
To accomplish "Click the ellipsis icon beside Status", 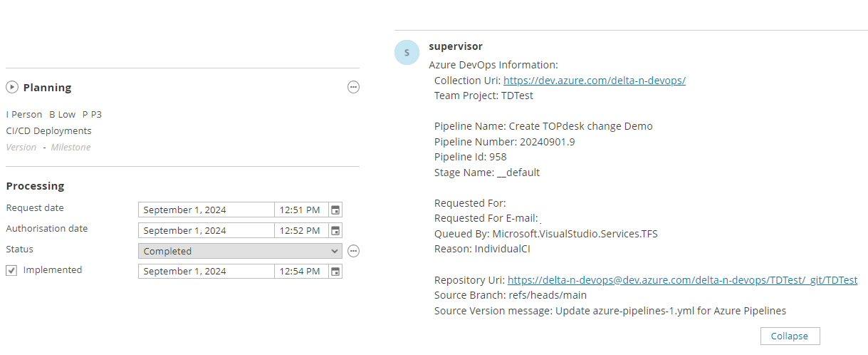I will click(353, 251).
